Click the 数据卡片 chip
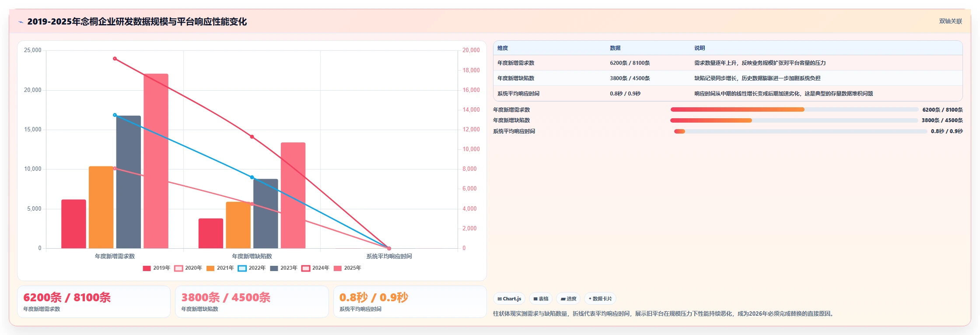The width and height of the screenshot is (980, 335). (600, 299)
